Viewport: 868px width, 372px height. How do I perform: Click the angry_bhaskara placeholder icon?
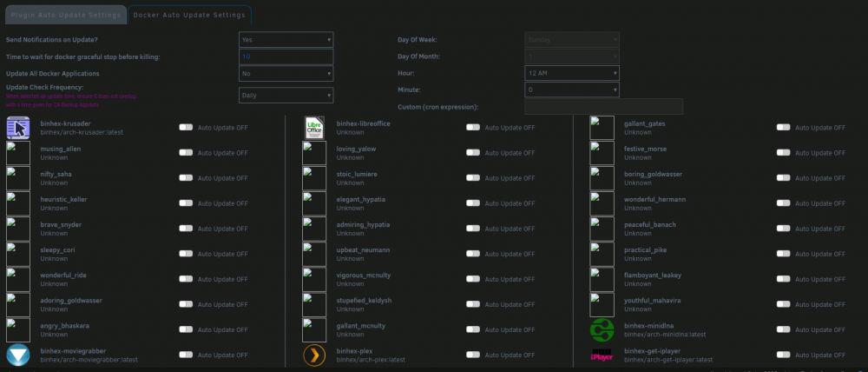(18, 330)
